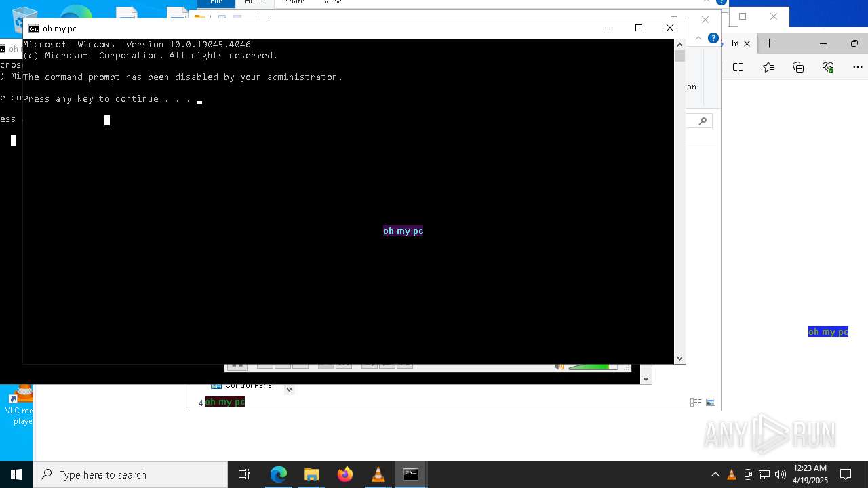
Task: Close the Edge browser tab
Action: pyautogui.click(x=747, y=43)
